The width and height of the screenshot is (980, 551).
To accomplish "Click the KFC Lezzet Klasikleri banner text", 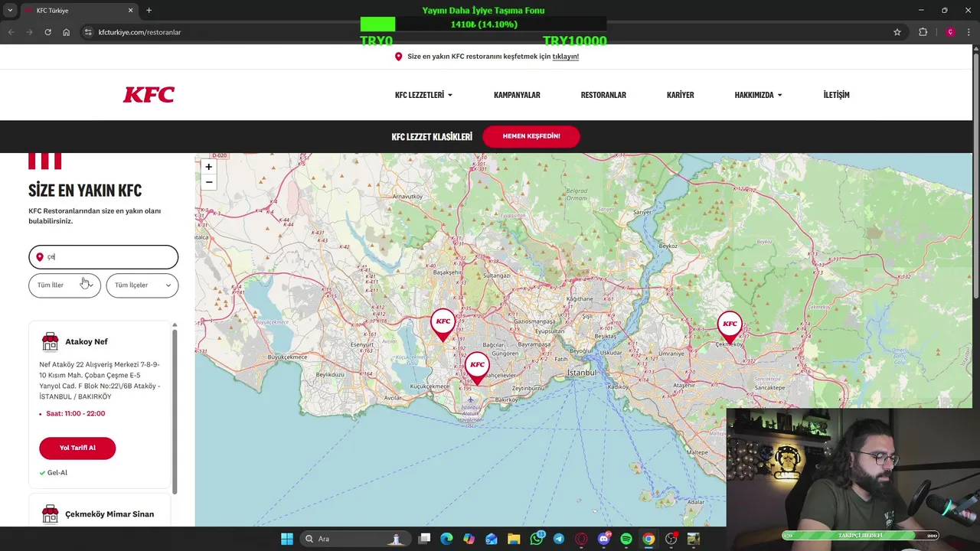I will point(432,137).
